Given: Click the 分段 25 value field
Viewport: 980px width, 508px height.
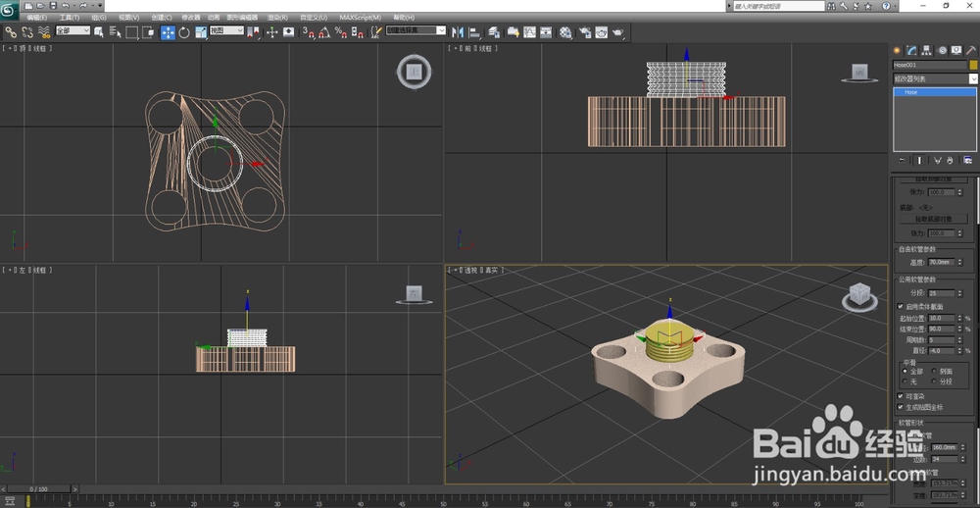Looking at the screenshot, I should click(941, 293).
